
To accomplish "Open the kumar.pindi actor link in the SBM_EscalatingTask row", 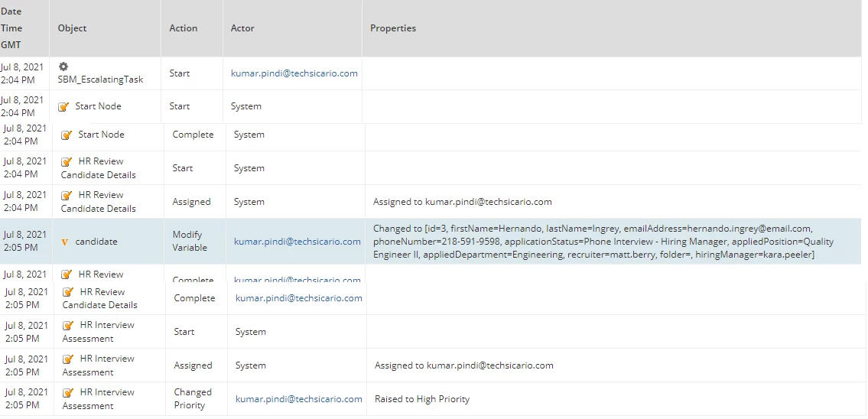I will coord(294,73).
